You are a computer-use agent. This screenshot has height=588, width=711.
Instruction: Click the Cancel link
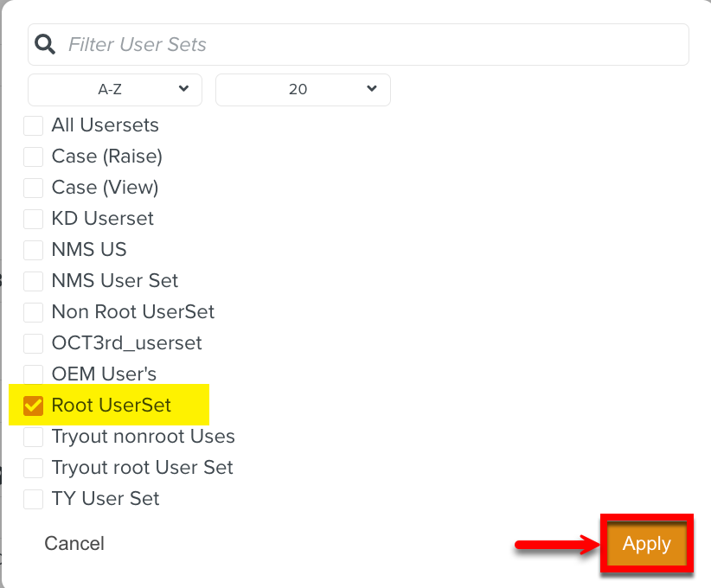click(74, 543)
